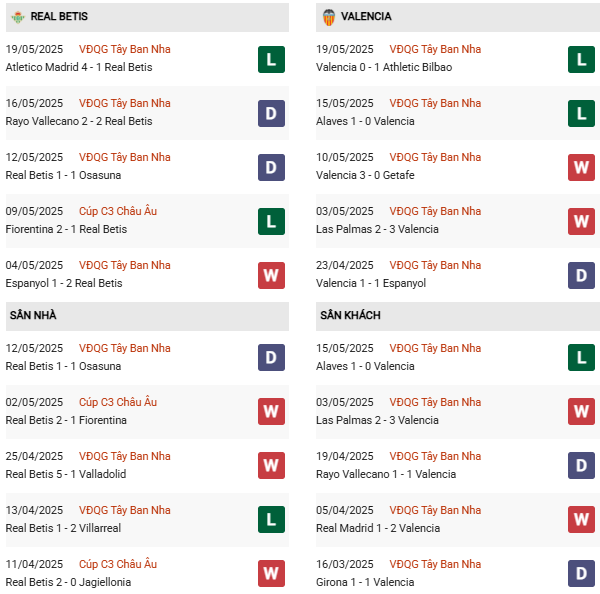Open VĐQG Tây Ban Nha link on 10/05/2025 Valencia match
Screen dimensions: 600x594
tap(436, 157)
